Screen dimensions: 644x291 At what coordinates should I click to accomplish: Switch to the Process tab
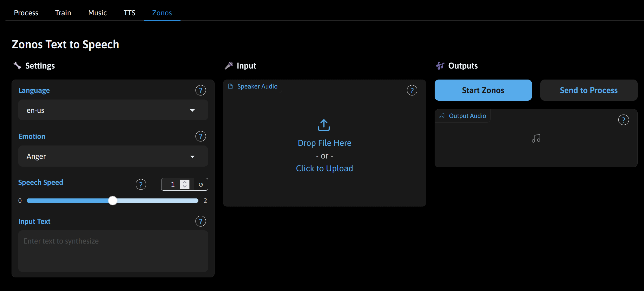[x=26, y=13]
